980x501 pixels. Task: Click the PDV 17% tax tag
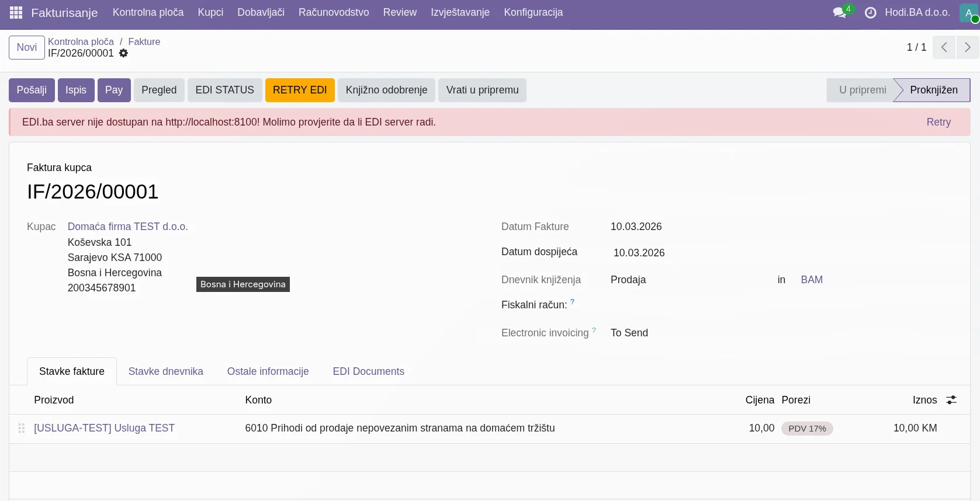pyautogui.click(x=807, y=429)
